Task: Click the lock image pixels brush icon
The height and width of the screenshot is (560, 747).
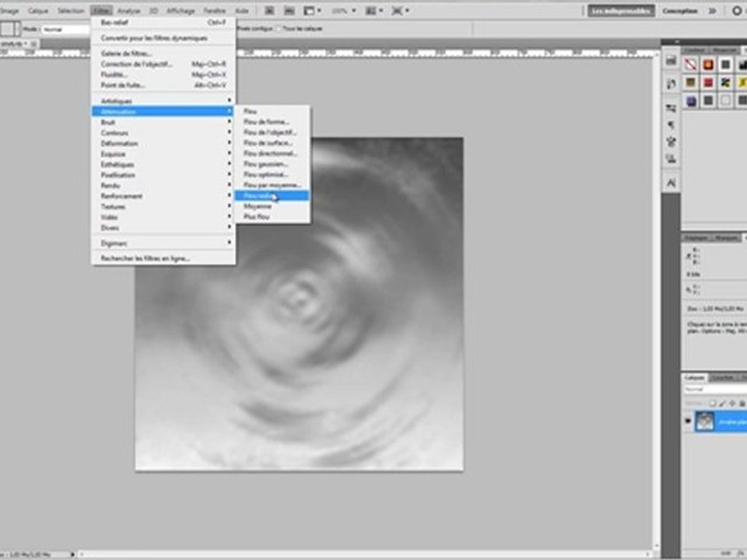Action: [722, 404]
